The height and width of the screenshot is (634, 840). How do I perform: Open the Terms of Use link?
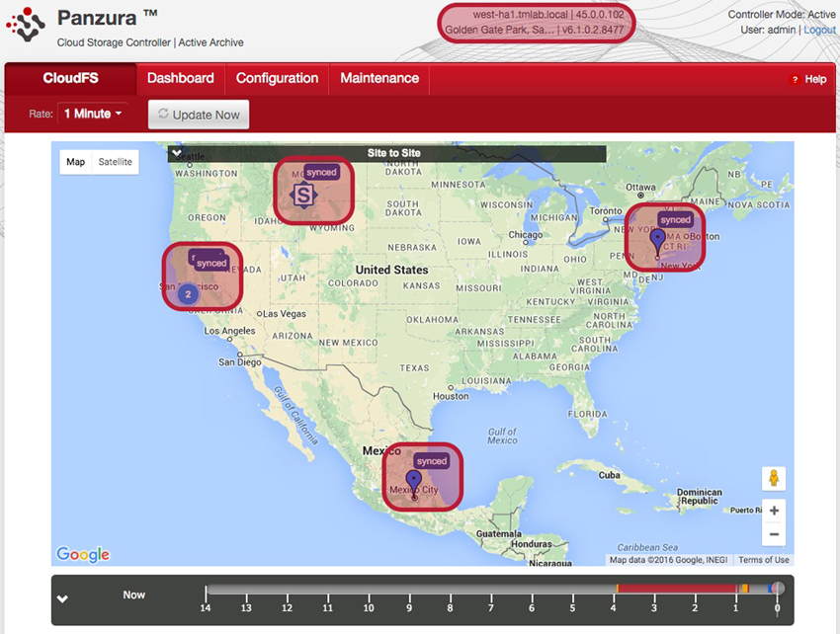tap(763, 560)
